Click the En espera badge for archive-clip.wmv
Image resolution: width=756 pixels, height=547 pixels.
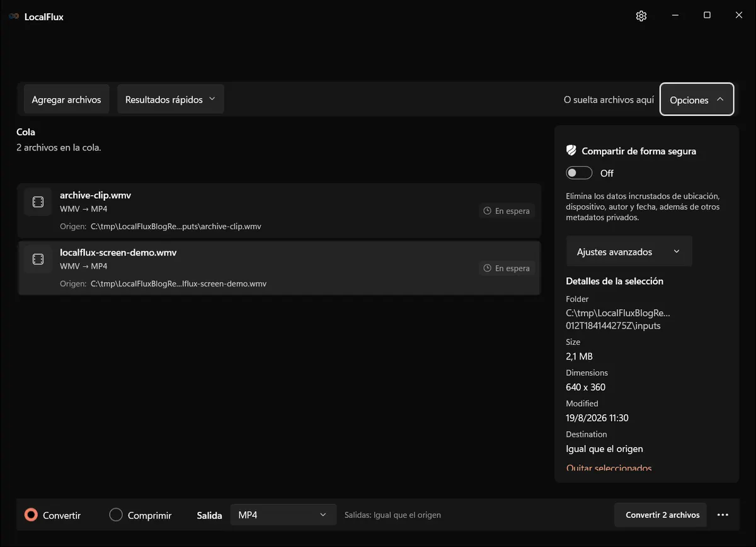(507, 211)
